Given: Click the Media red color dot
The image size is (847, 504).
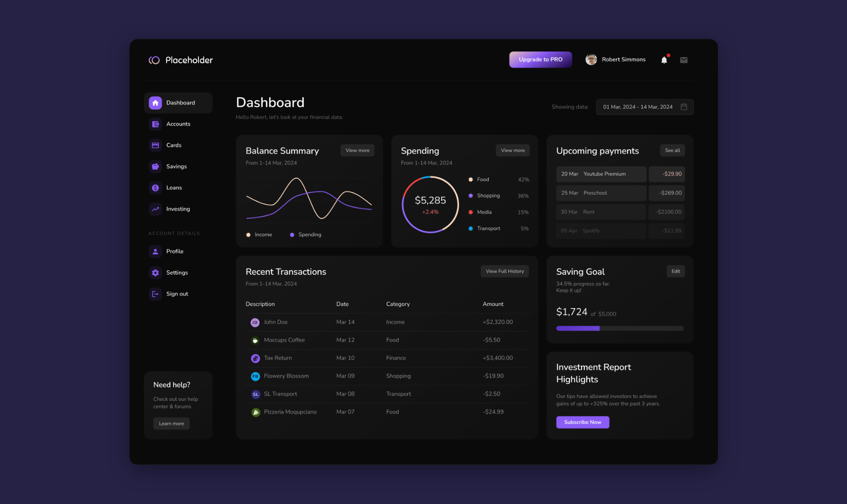Looking at the screenshot, I should point(471,213).
